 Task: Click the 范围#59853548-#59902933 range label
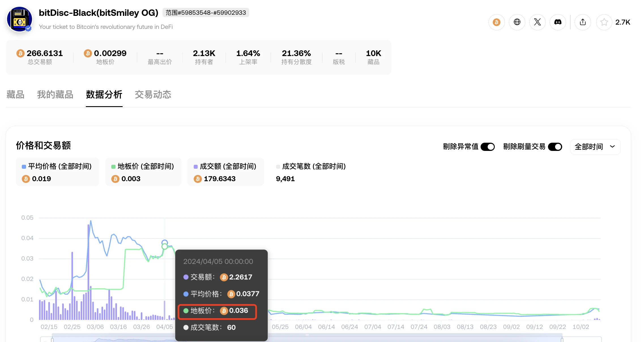tap(206, 12)
